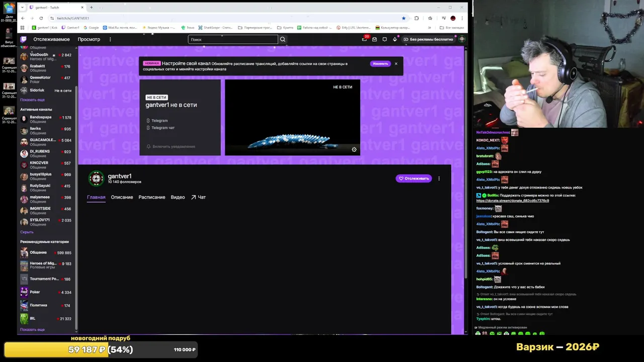Open the offline video player thumbnail

(292, 117)
